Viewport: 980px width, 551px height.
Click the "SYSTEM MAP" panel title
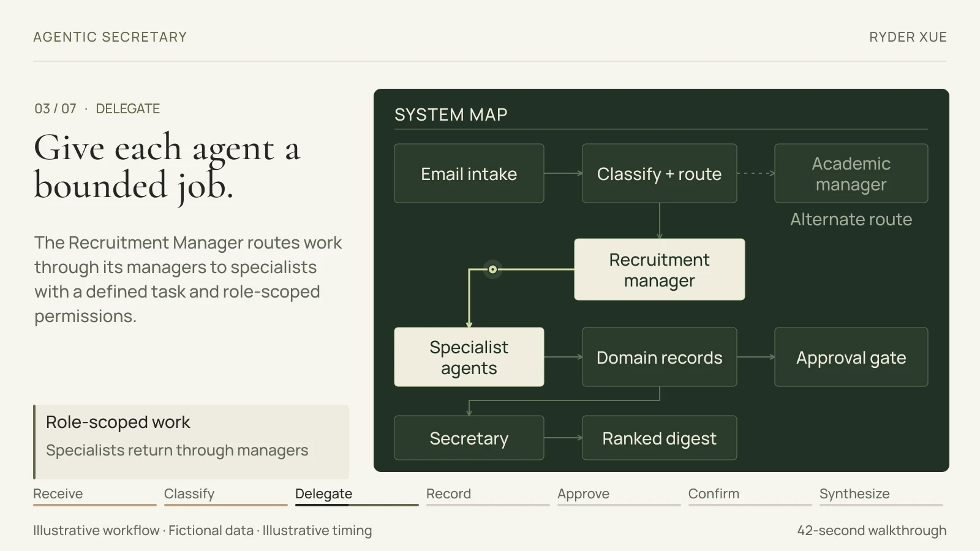pyautogui.click(x=451, y=114)
